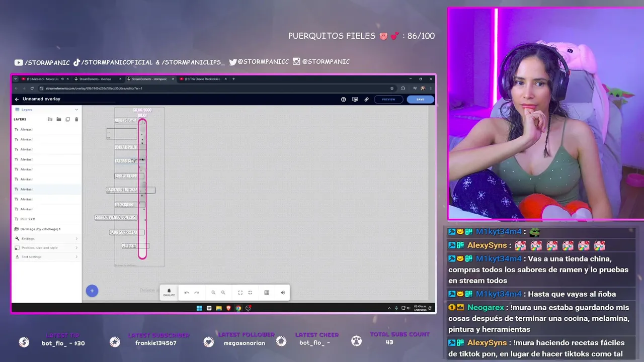Select the highlighted Alertas! layer row

(x=46, y=189)
